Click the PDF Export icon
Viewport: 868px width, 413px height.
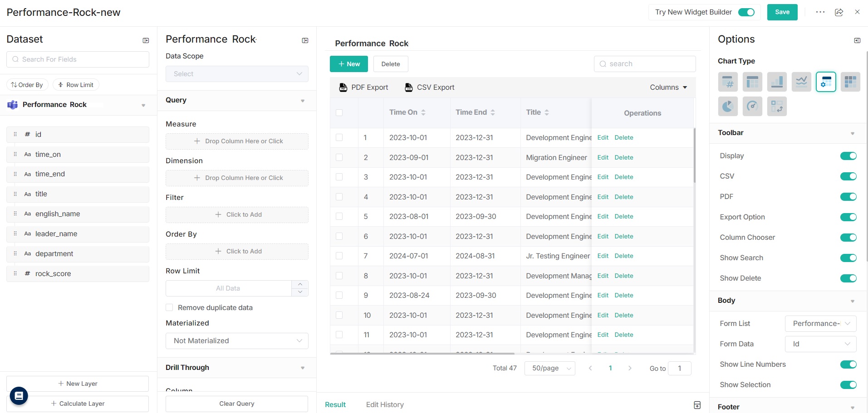(x=343, y=87)
